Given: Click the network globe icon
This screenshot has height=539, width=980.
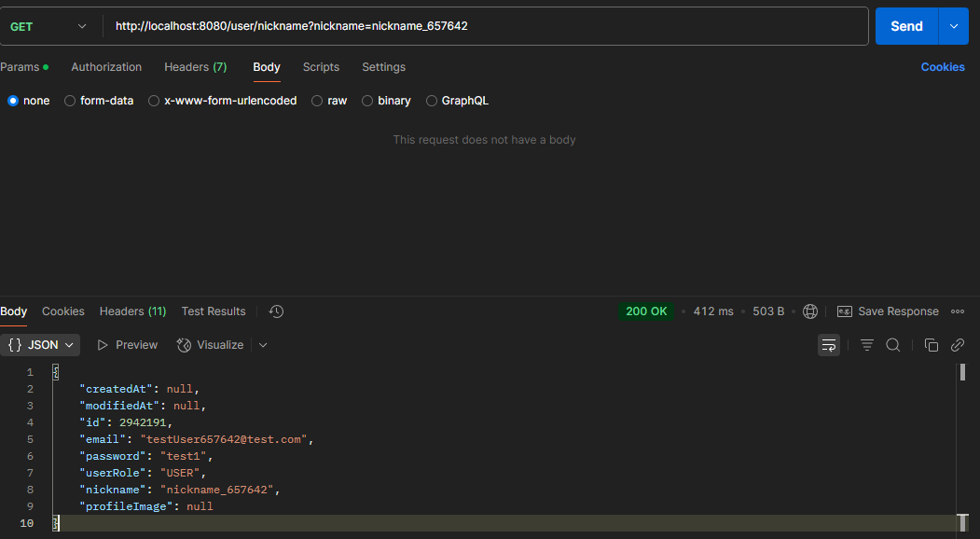Looking at the screenshot, I should click(810, 311).
